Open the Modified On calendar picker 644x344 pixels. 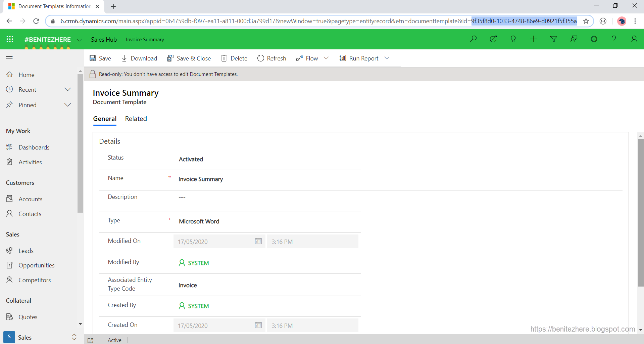point(258,241)
